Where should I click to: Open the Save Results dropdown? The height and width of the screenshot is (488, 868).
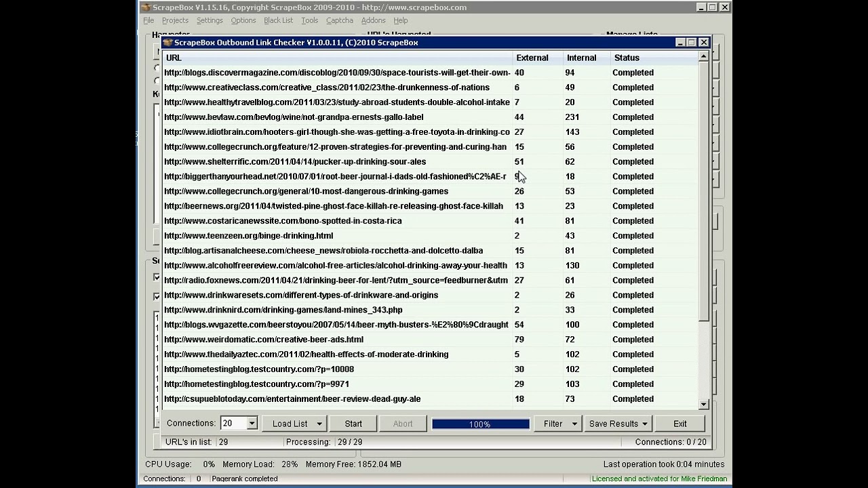pyautogui.click(x=618, y=424)
